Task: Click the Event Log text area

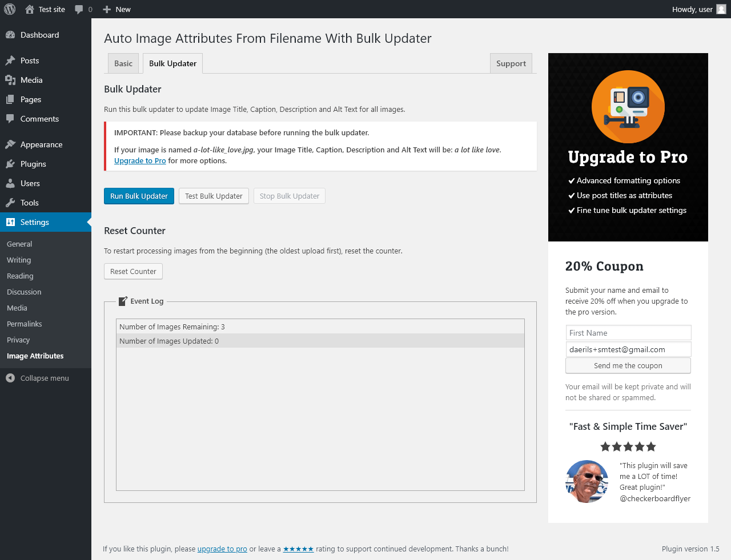Action: (x=320, y=405)
